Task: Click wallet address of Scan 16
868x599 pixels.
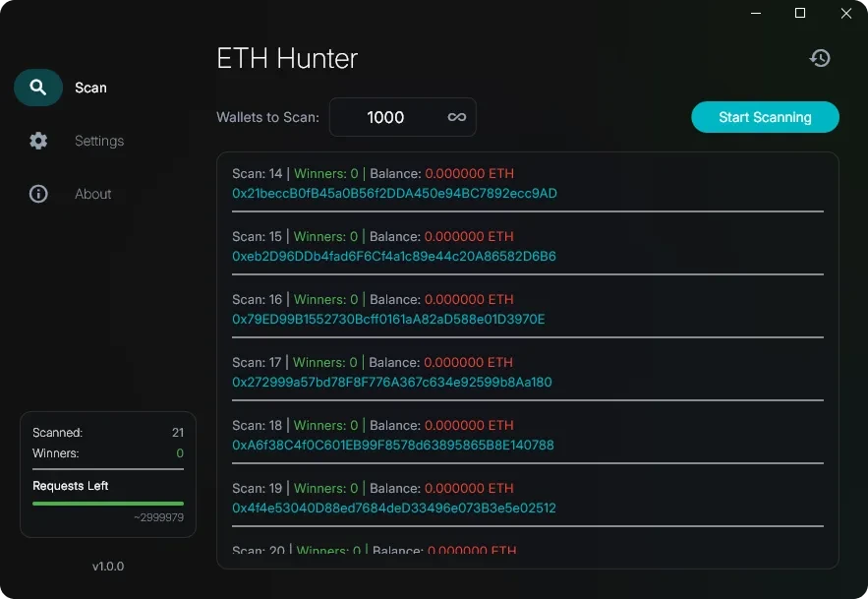Action: point(388,320)
